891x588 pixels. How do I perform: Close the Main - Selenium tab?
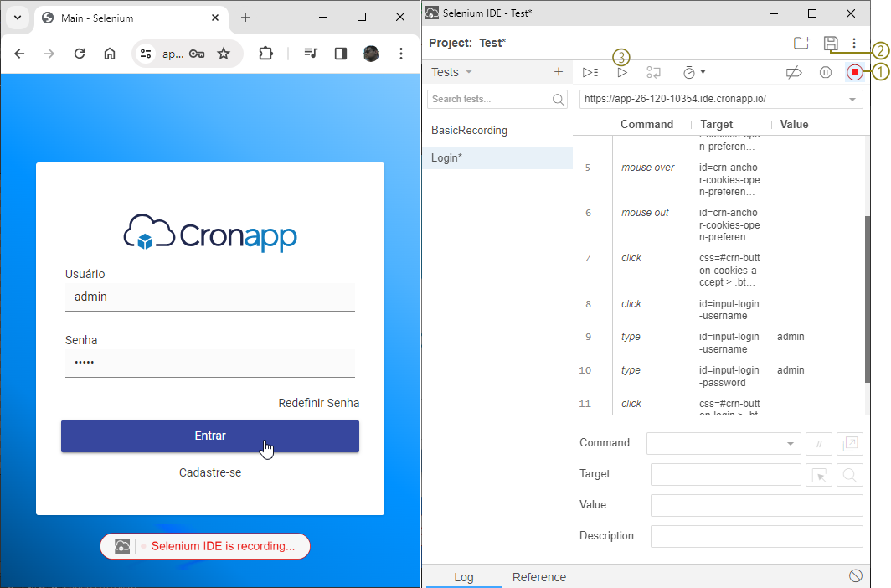(215, 18)
